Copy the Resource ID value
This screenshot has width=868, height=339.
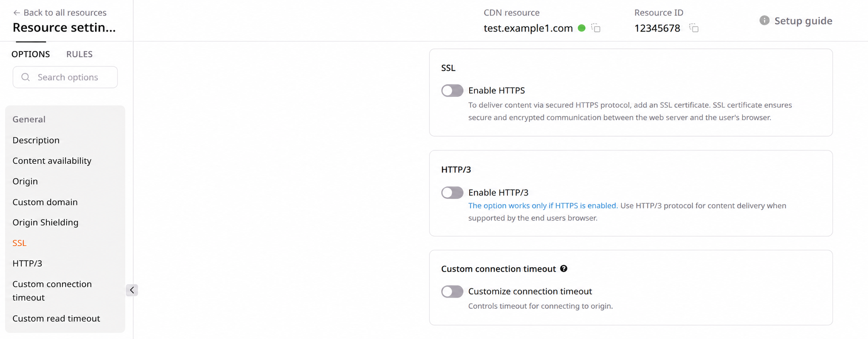click(x=694, y=28)
